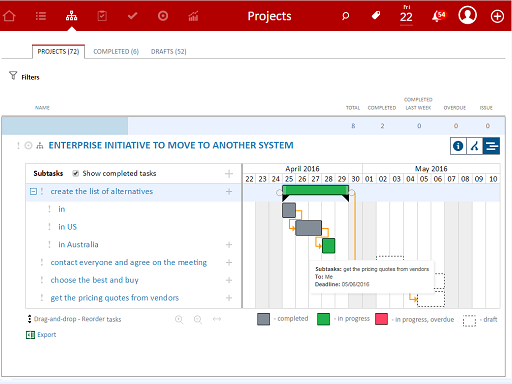Open the project 'Enterprise initiative to move' title
512x384 pixels.
171,145
